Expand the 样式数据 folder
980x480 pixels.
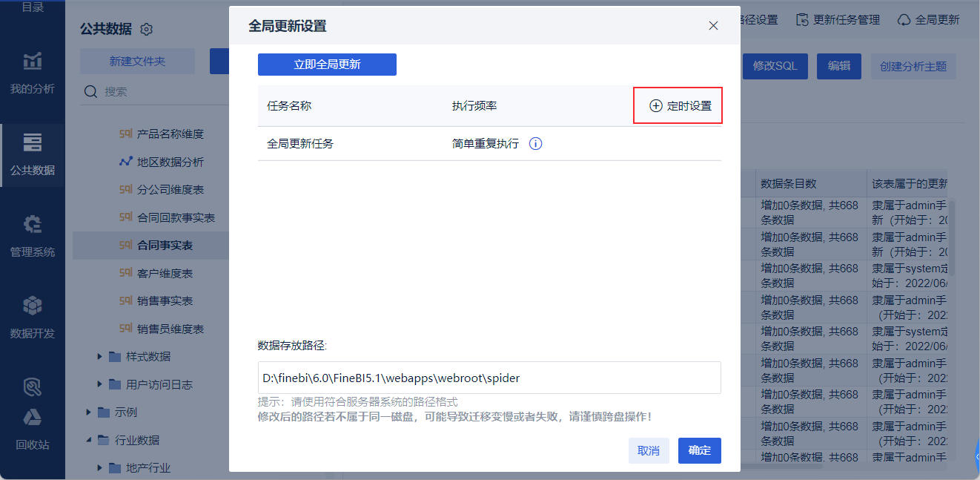[x=100, y=357]
